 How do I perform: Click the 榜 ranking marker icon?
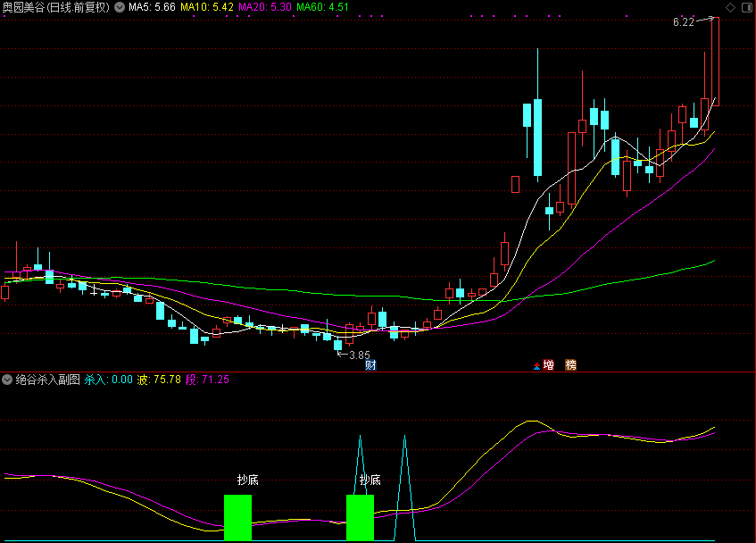click(x=571, y=365)
